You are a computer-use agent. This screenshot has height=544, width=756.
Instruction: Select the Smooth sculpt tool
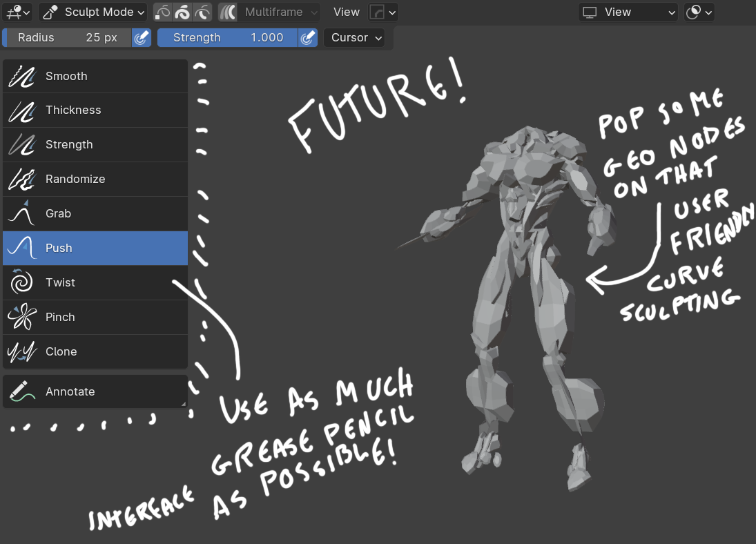coord(95,76)
